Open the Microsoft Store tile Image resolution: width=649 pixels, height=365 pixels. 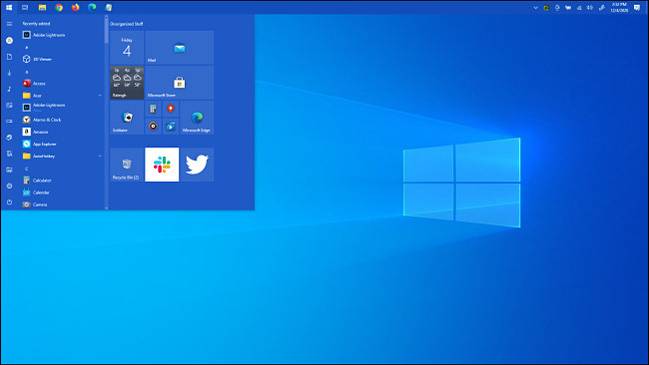coord(179,82)
